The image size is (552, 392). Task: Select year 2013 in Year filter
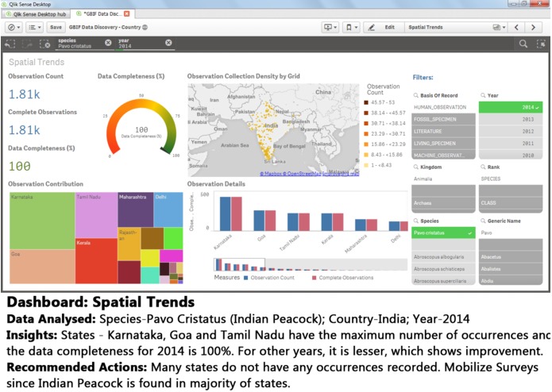tap(511, 119)
